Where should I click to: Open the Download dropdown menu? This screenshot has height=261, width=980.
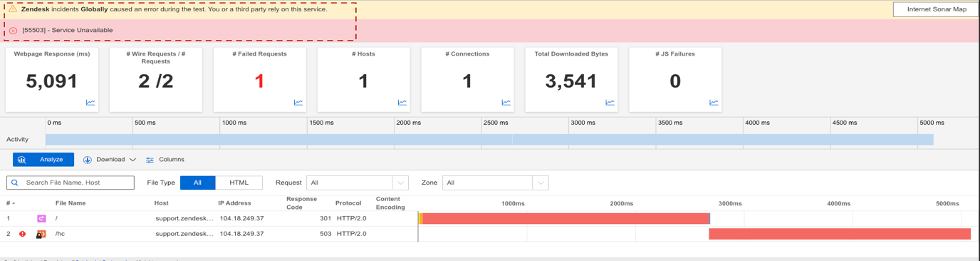click(110, 160)
